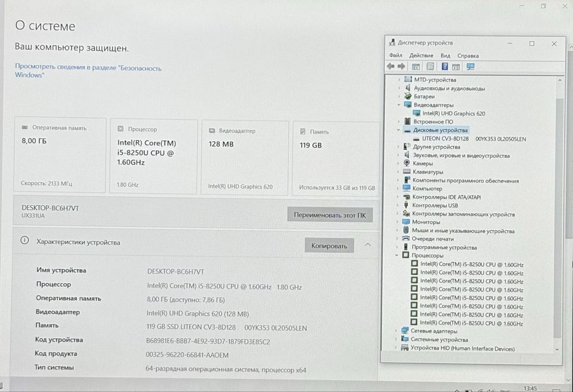Click the UX331UA model label
573x392 pixels.
33,215
